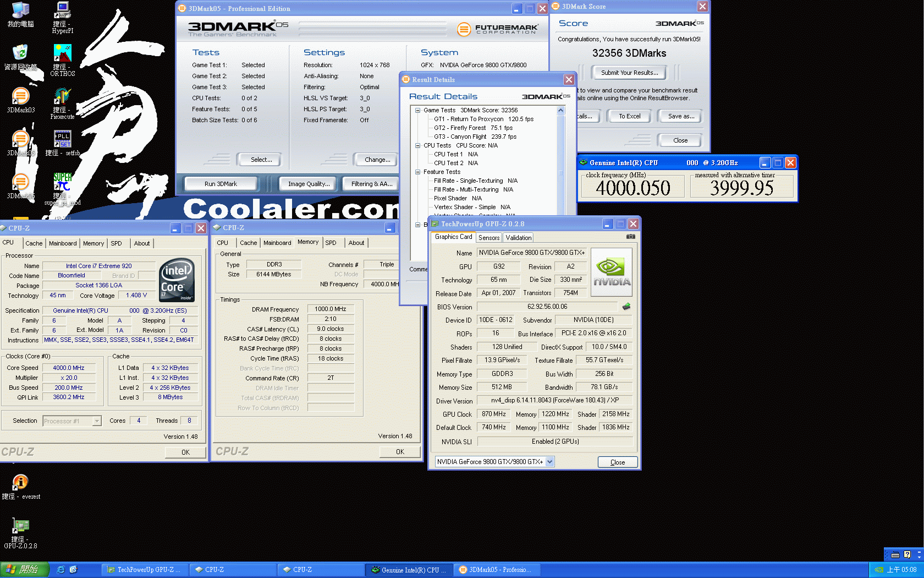Click the NVIDIA SLI Enabled (2 GPUs) field
This screenshot has width=924, height=578.
[x=555, y=441]
